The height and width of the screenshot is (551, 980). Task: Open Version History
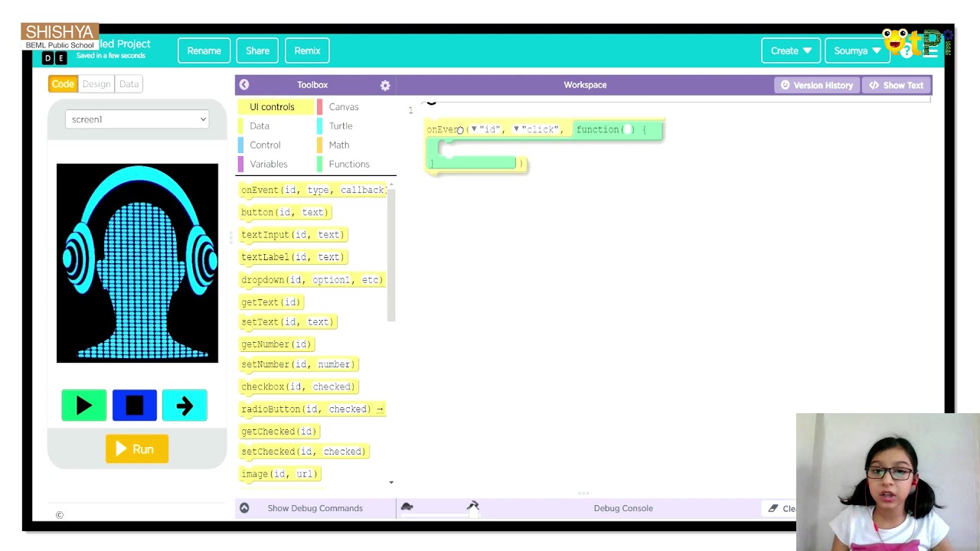[816, 85]
